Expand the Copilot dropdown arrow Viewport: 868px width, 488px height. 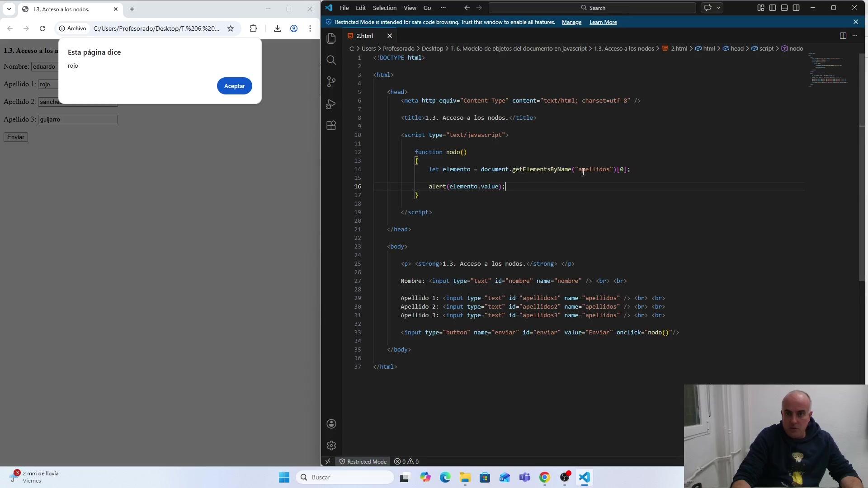(718, 8)
